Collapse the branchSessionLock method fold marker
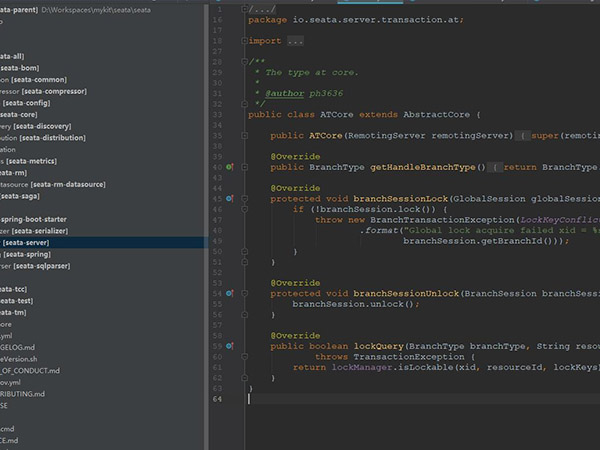This screenshot has height=450, width=600. (243, 198)
